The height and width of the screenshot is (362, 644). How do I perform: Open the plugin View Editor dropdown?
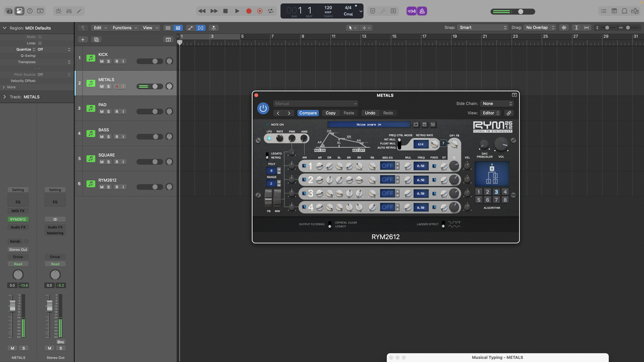point(491,113)
